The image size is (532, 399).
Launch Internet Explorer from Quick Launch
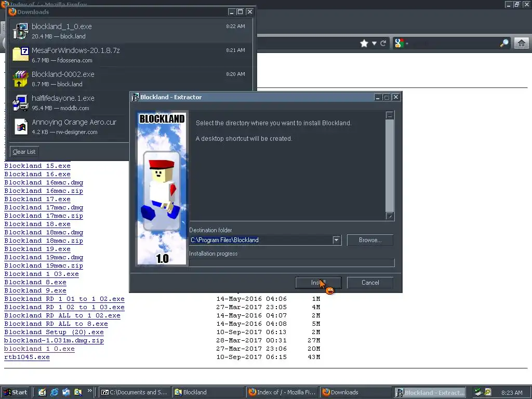(54, 392)
